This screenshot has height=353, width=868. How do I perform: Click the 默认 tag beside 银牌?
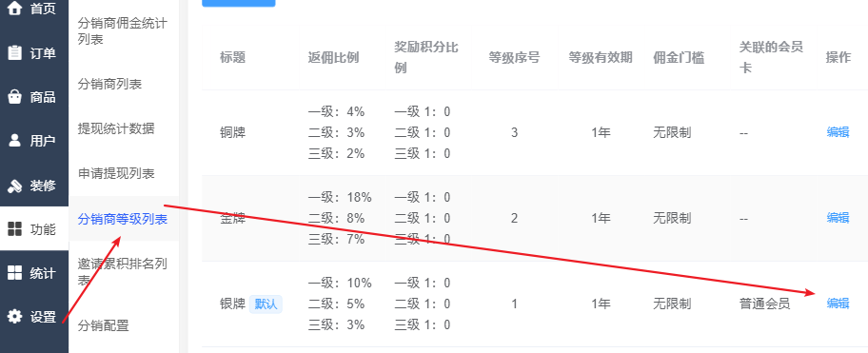pos(266,304)
